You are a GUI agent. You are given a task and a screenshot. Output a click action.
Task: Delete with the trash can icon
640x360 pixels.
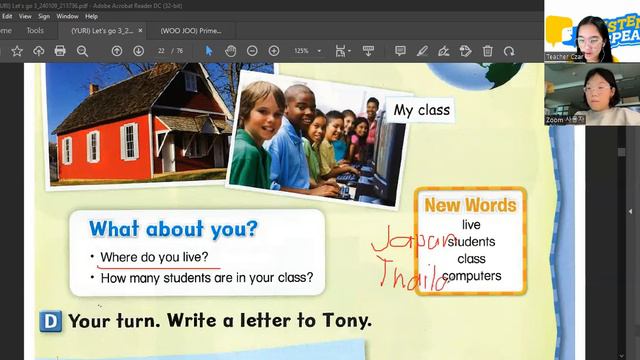point(487,51)
